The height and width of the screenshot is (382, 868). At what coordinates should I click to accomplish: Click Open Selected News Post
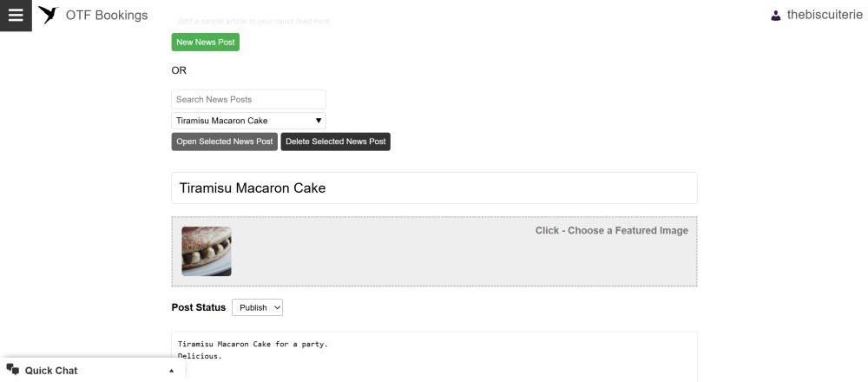pos(224,142)
